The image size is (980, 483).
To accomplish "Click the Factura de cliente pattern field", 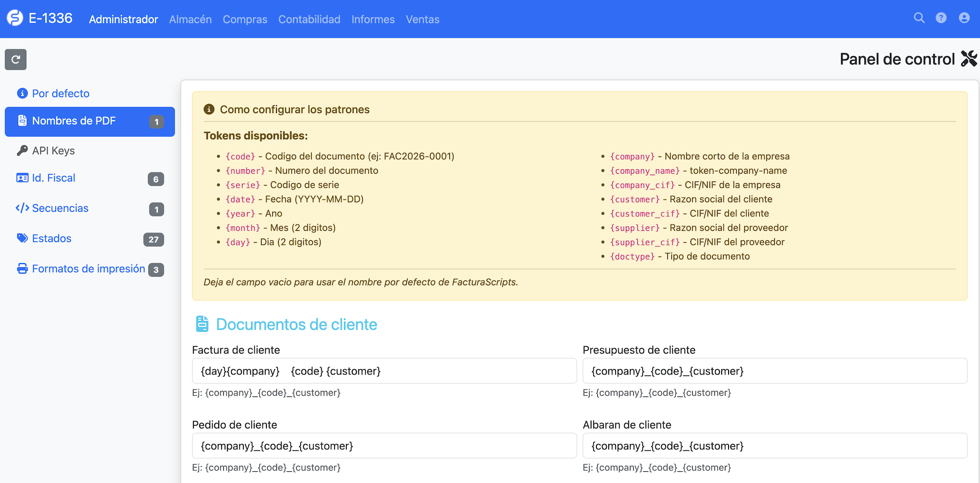I will coord(384,371).
